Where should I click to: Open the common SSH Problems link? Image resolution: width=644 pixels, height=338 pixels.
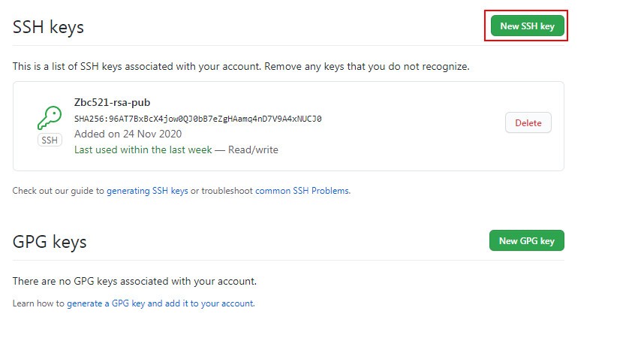tap(302, 191)
